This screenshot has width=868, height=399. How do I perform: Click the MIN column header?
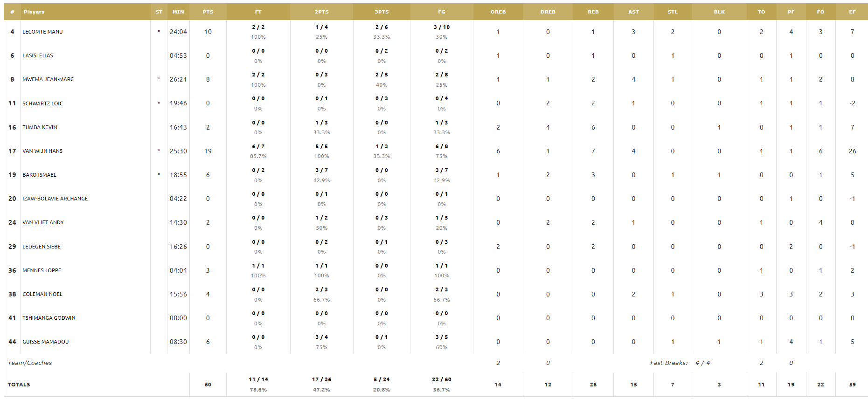178,12
